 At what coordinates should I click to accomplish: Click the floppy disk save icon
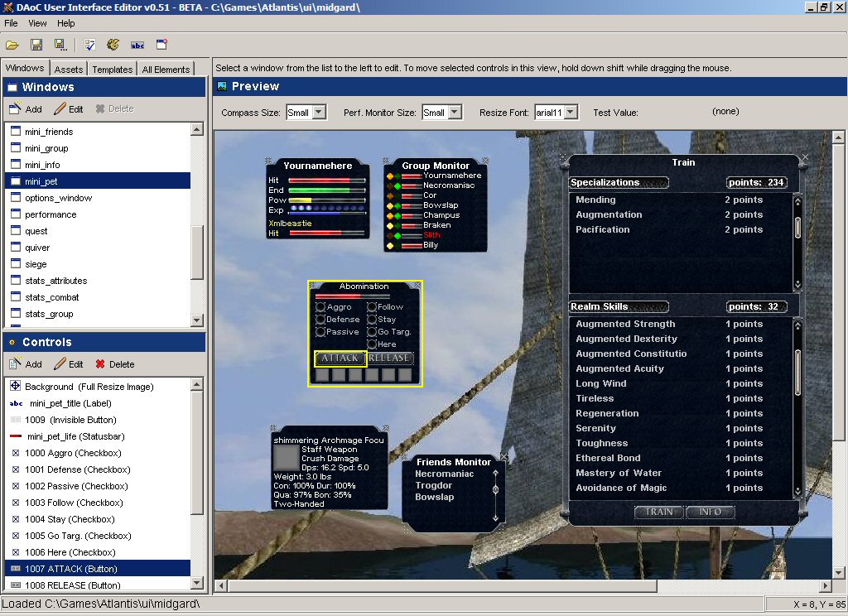(x=36, y=45)
